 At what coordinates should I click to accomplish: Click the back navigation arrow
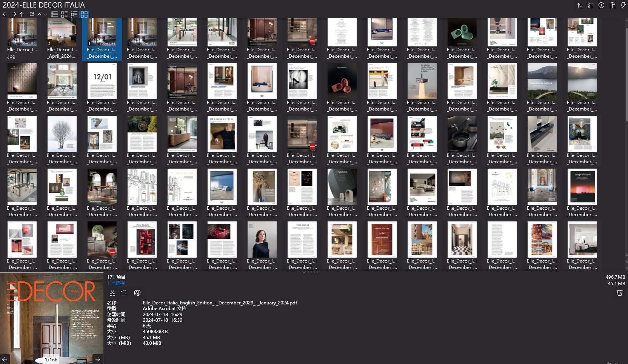[x=5, y=14]
